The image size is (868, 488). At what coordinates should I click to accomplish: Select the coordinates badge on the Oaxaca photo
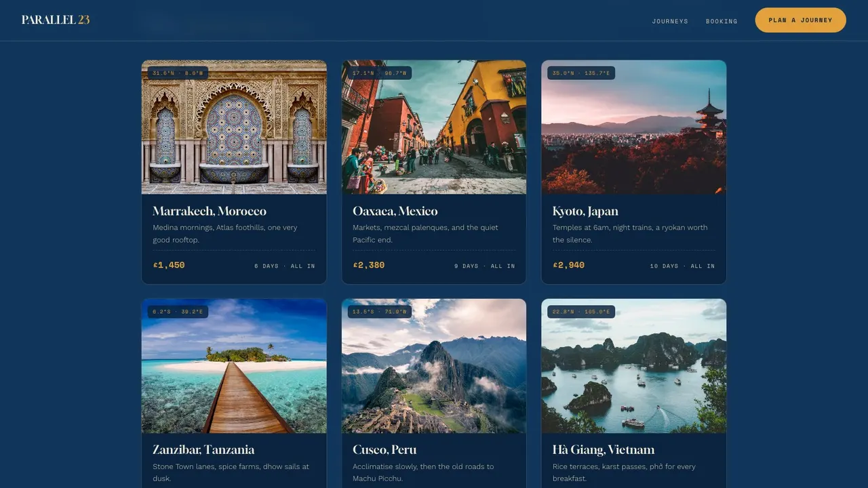point(380,73)
